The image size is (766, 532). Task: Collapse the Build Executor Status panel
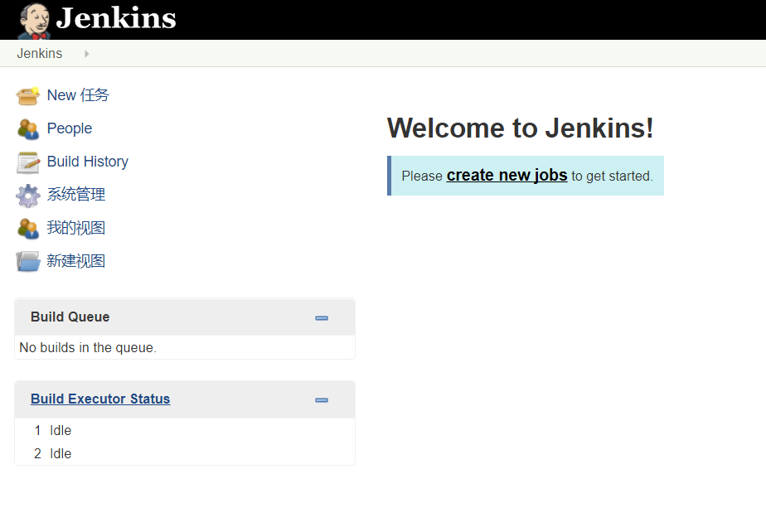[x=322, y=400]
